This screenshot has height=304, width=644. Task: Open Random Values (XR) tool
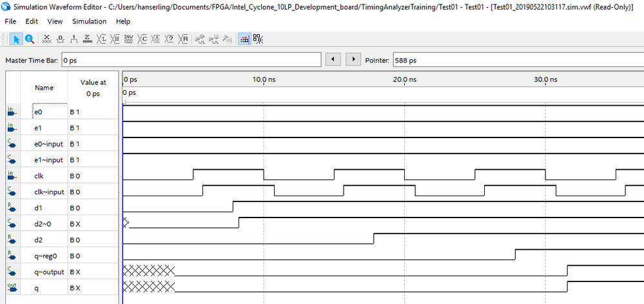tap(183, 39)
